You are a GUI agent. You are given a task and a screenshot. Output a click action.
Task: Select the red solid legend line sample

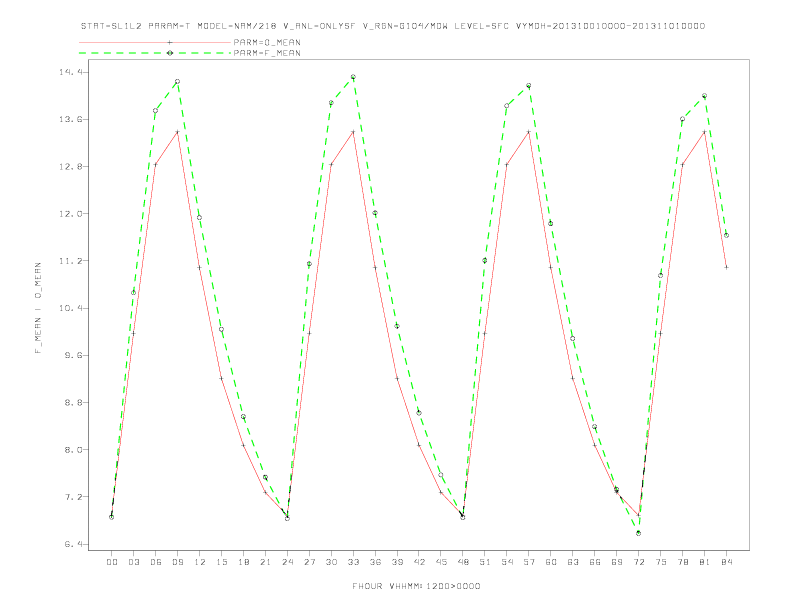pos(155,42)
